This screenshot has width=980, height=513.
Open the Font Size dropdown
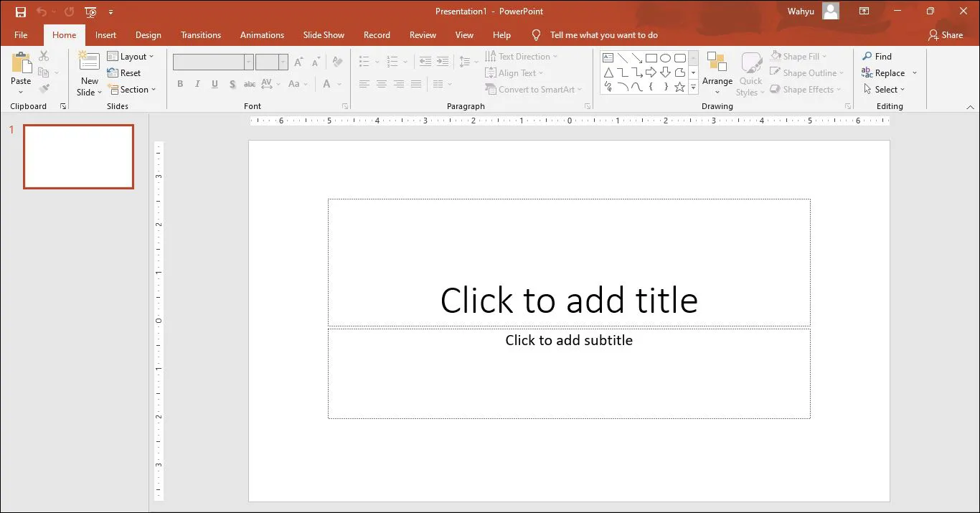[283, 62]
